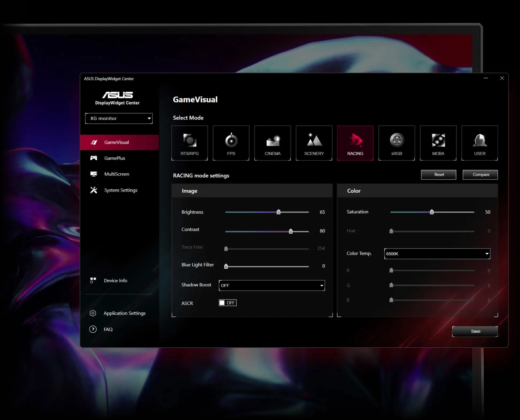This screenshot has width=520, height=420.
Task: Open the Color Temp. 6500K dropdown
Action: 437,254
